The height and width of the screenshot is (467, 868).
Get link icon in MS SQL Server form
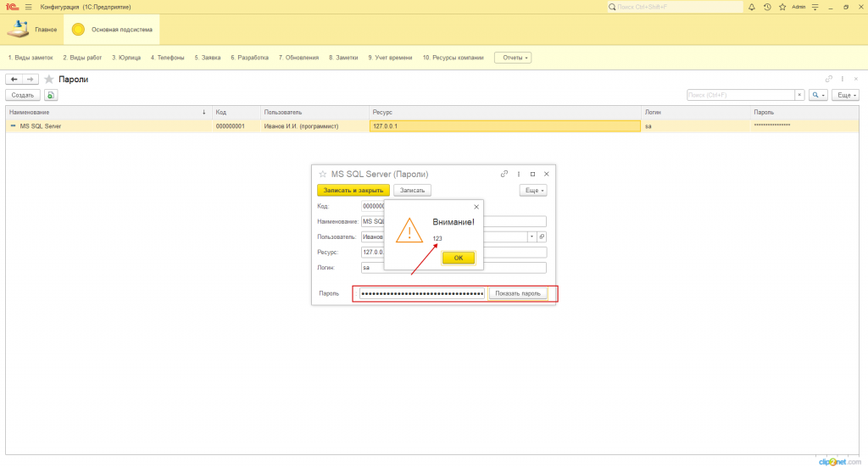point(504,174)
